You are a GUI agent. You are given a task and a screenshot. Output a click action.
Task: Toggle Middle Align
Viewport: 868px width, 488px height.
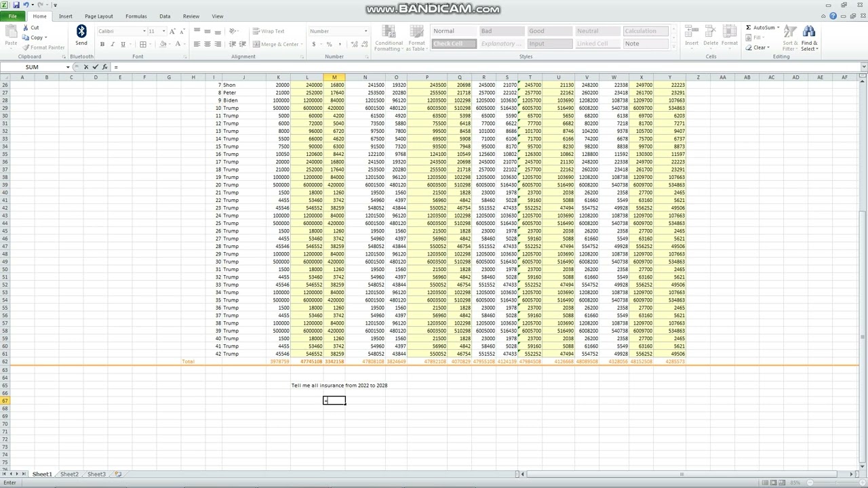pyautogui.click(x=208, y=31)
